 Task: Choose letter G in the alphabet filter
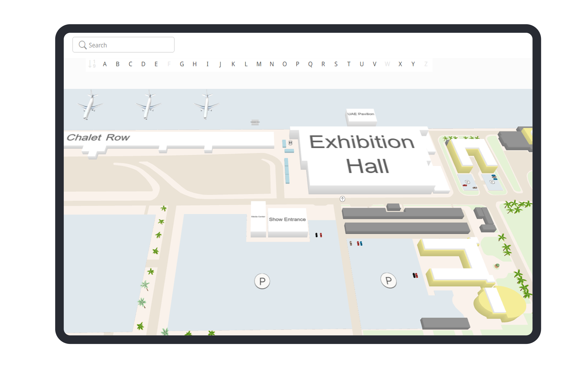(182, 64)
